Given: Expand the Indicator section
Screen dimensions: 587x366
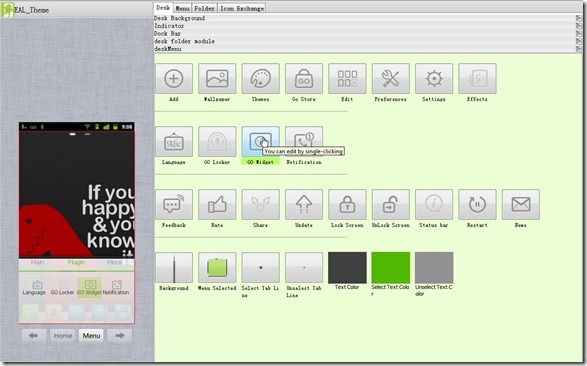Looking at the screenshot, I should pyautogui.click(x=368, y=26).
